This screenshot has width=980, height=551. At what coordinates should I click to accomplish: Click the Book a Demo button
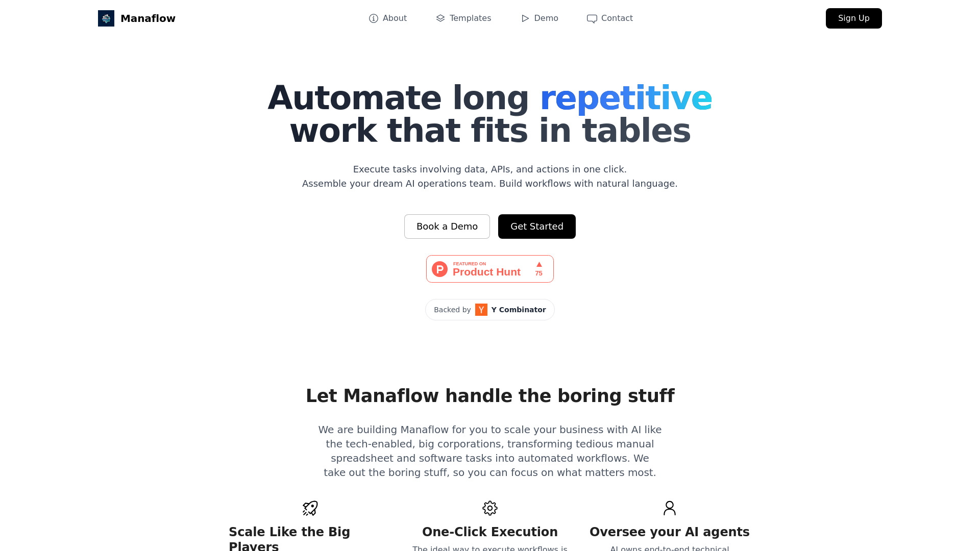[447, 226]
